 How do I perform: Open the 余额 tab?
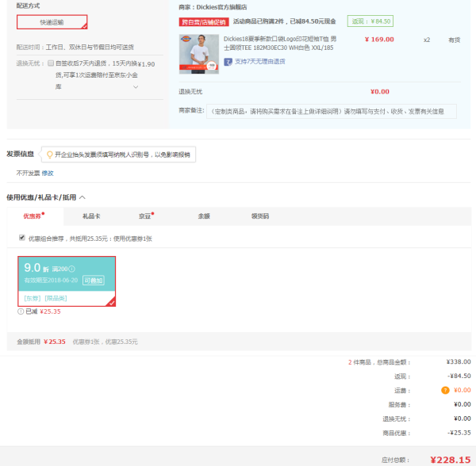(x=204, y=216)
